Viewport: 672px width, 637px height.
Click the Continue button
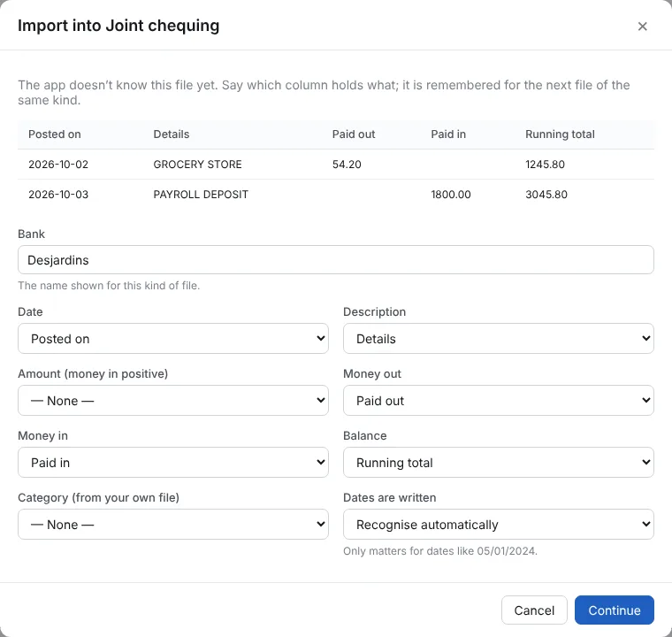[615, 610]
